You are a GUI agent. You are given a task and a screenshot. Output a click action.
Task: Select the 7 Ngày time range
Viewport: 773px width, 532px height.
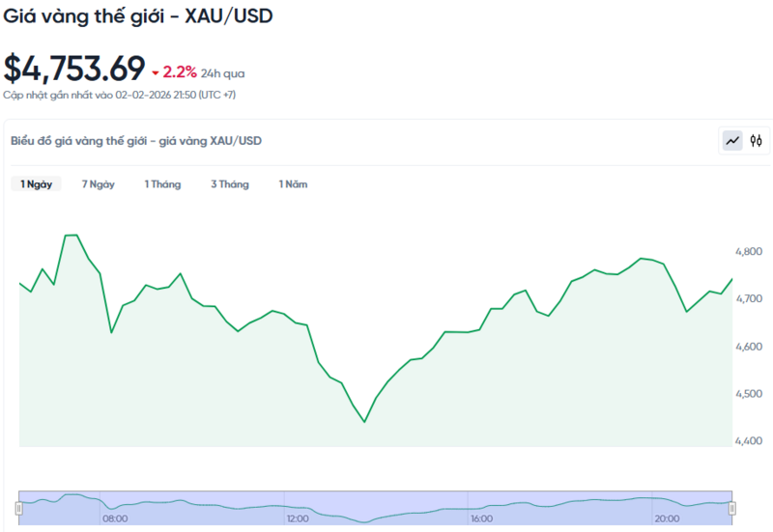[98, 184]
